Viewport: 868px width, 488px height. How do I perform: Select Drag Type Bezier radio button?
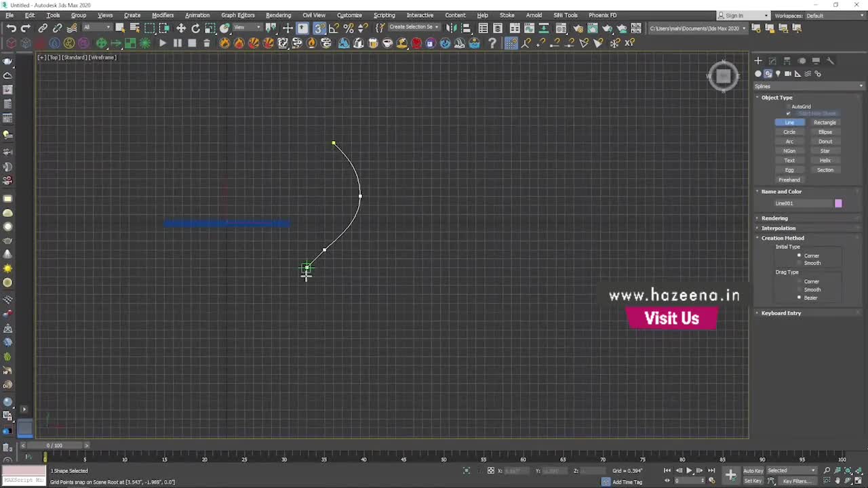click(799, 298)
